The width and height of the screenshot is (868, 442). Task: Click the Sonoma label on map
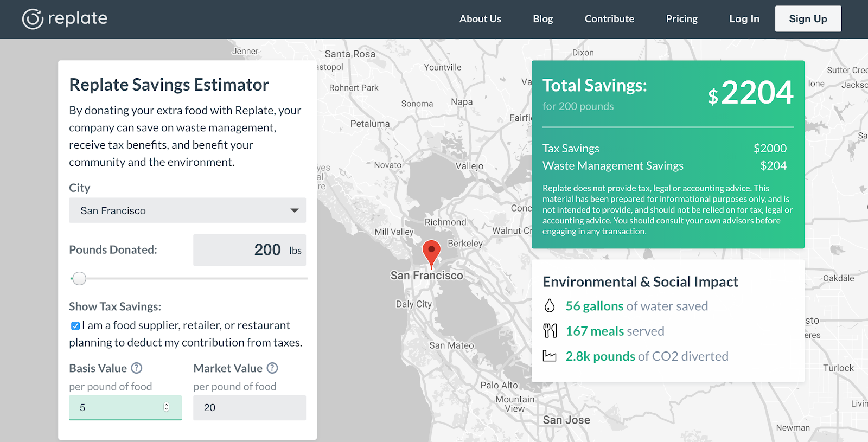pyautogui.click(x=417, y=104)
